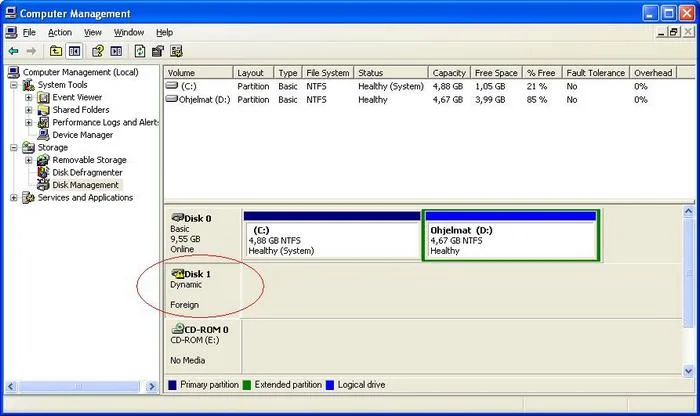The width and height of the screenshot is (700, 416).
Task: Click the Disk 0 label icon
Action: [178, 217]
